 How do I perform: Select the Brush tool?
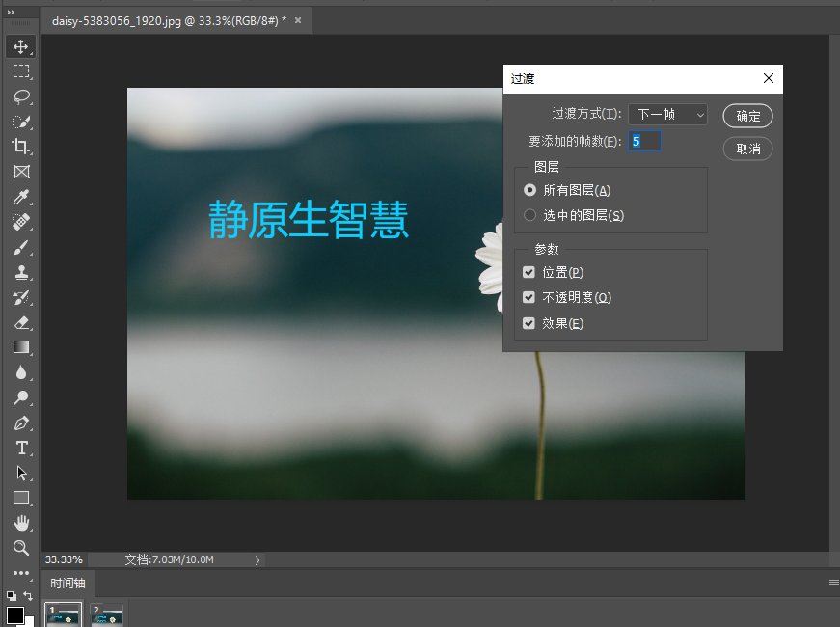click(21, 247)
